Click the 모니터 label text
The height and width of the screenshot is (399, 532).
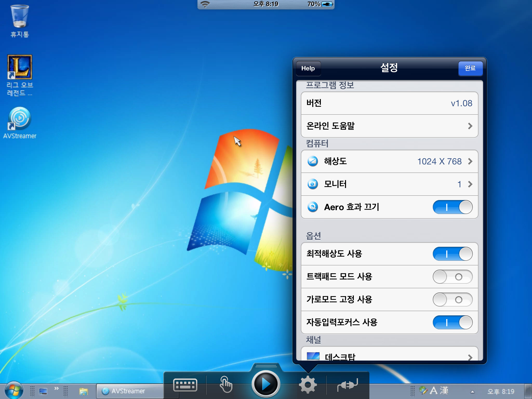coord(335,184)
